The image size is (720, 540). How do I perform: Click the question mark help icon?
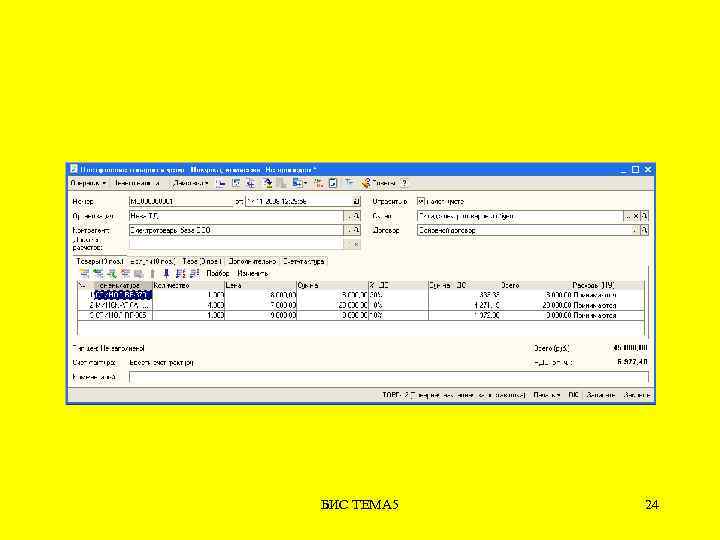click(404, 183)
